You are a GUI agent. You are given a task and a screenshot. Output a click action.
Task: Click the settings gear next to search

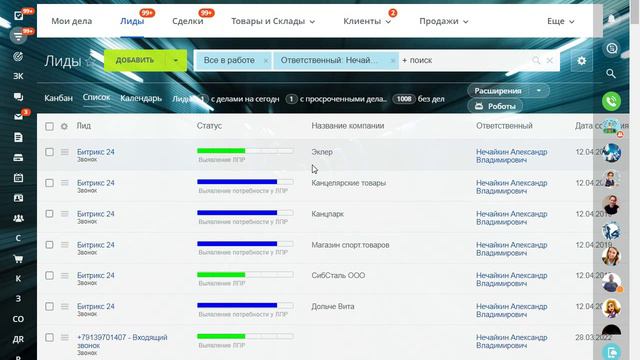582,61
